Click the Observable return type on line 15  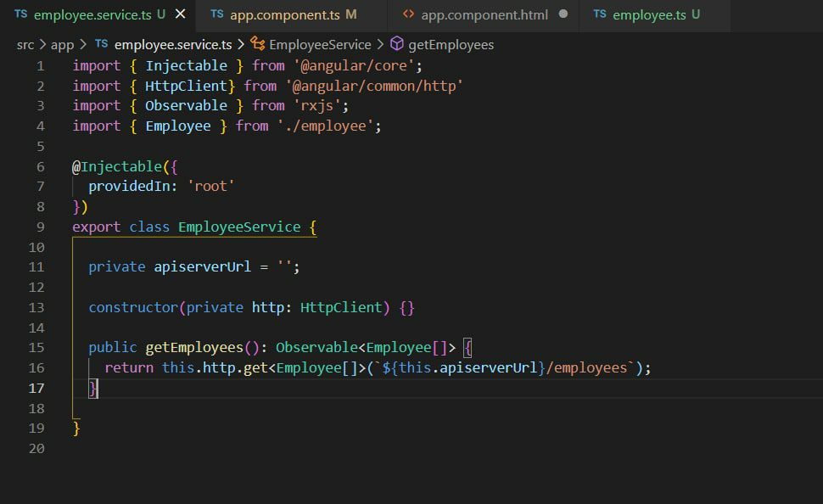pyautogui.click(x=316, y=348)
